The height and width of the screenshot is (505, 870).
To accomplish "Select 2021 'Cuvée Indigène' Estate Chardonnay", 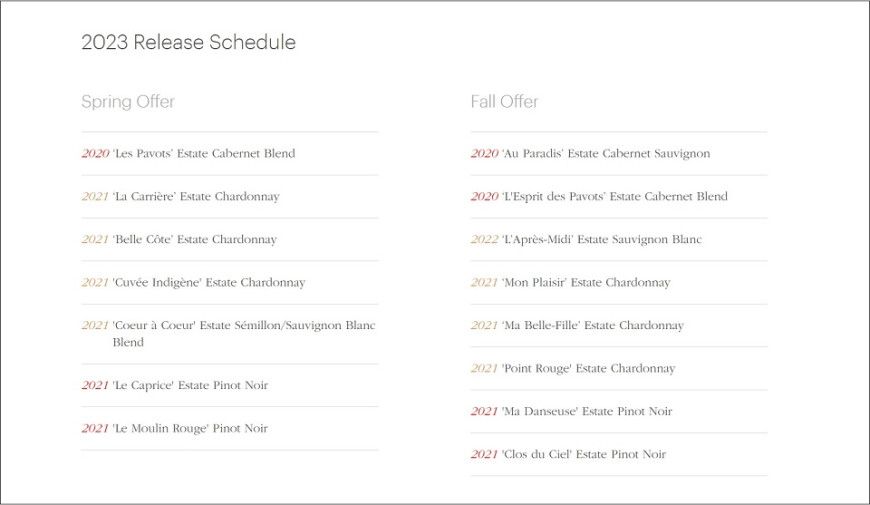I will [x=193, y=282].
